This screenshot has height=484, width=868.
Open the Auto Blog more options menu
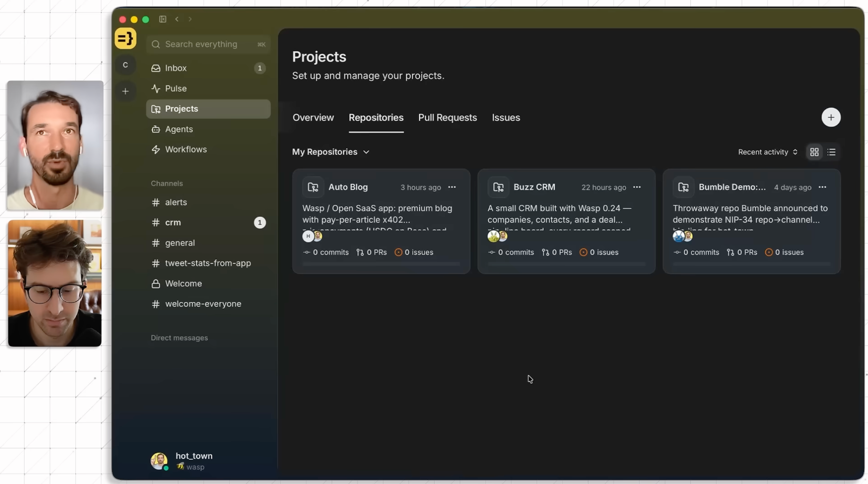click(452, 187)
